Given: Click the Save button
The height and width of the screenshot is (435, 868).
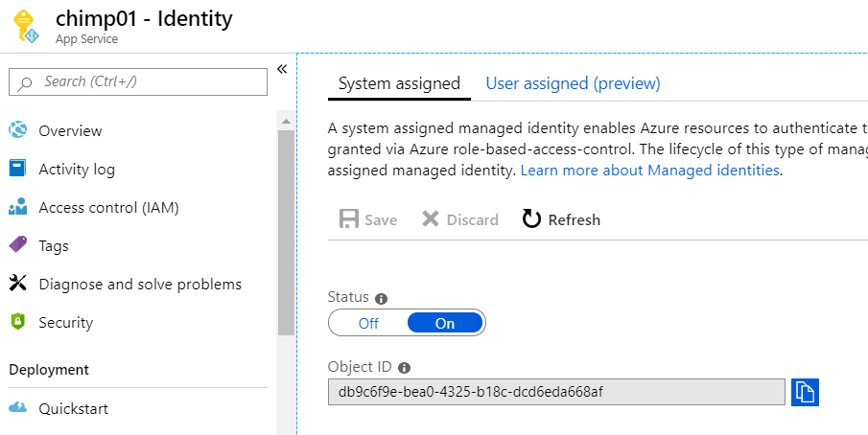Looking at the screenshot, I should point(368,219).
